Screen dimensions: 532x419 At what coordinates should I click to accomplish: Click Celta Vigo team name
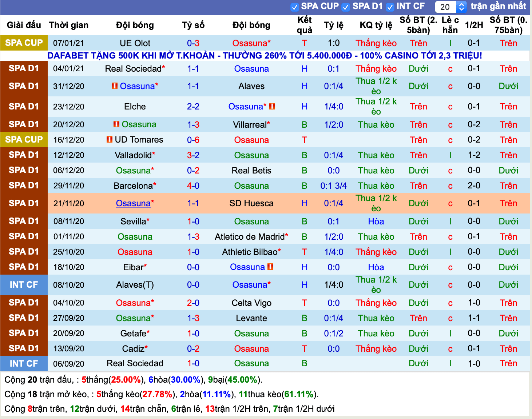(x=251, y=303)
